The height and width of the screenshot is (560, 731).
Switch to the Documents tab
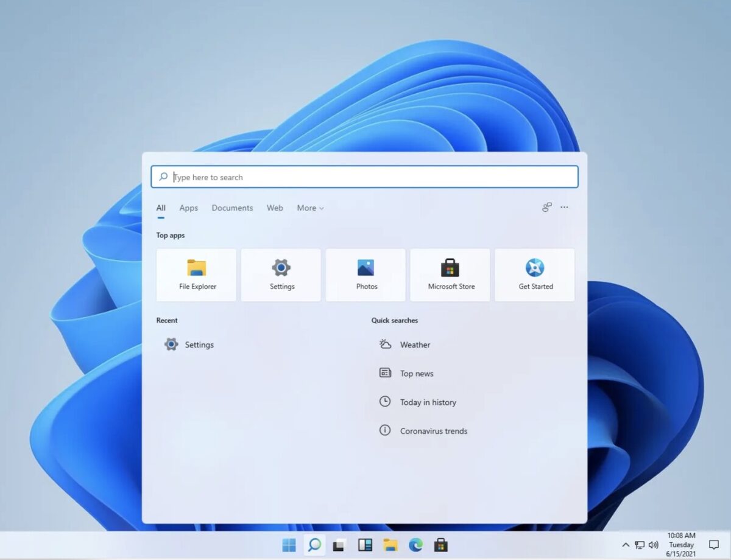[232, 208]
